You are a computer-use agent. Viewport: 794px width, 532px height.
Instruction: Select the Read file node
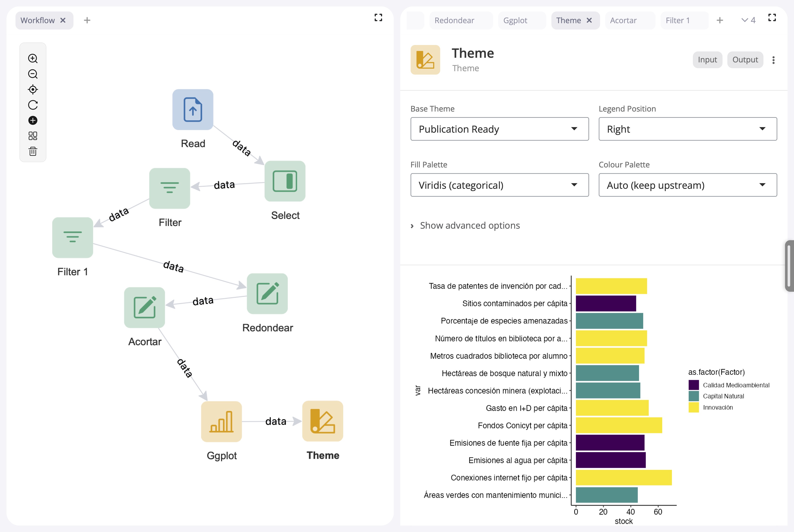[x=193, y=110]
